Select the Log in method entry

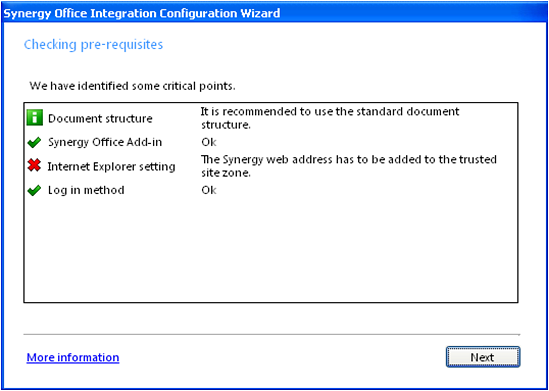click(x=86, y=190)
